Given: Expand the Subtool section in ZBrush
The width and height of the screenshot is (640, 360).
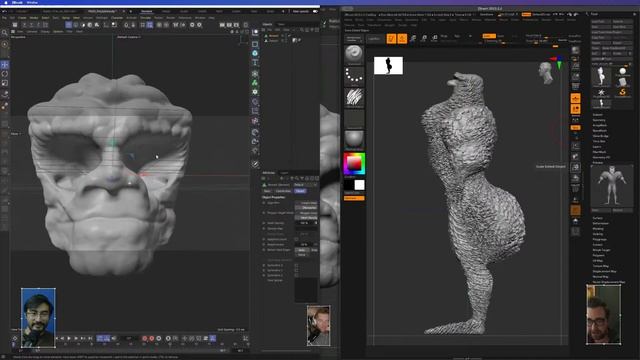Looking at the screenshot, I should [597, 115].
